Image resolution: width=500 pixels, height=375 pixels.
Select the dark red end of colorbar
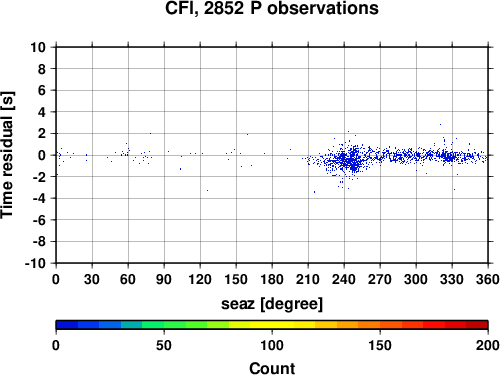pyautogui.click(x=477, y=325)
